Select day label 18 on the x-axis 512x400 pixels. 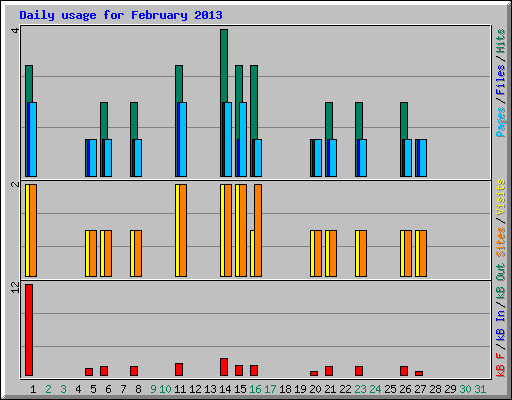coord(285,389)
